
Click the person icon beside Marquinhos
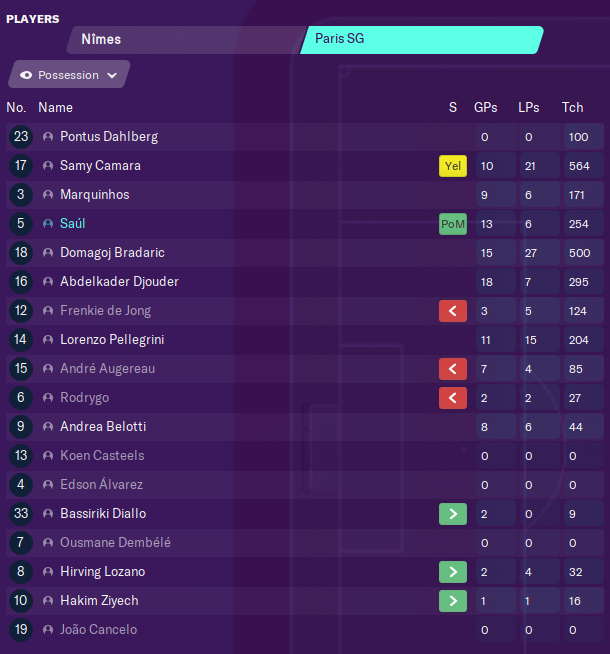[48, 195]
